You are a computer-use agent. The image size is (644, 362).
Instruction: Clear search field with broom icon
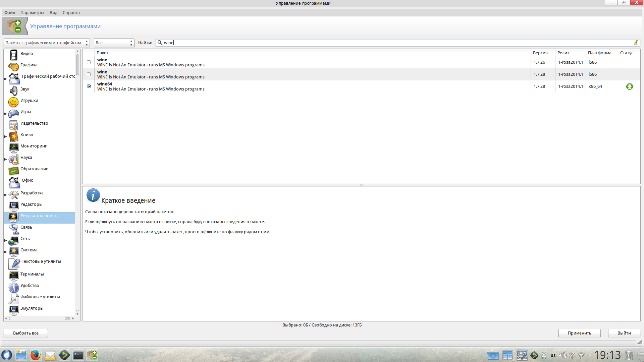point(635,43)
